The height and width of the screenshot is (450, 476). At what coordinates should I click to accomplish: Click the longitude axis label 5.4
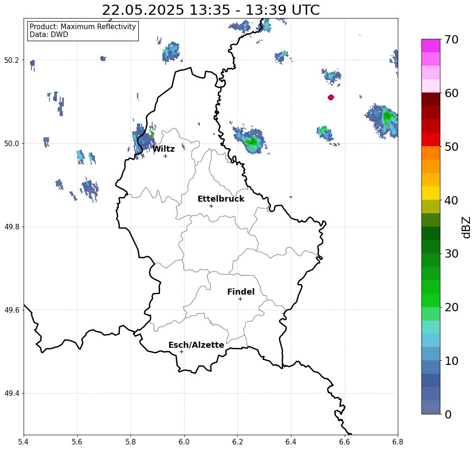24,442
